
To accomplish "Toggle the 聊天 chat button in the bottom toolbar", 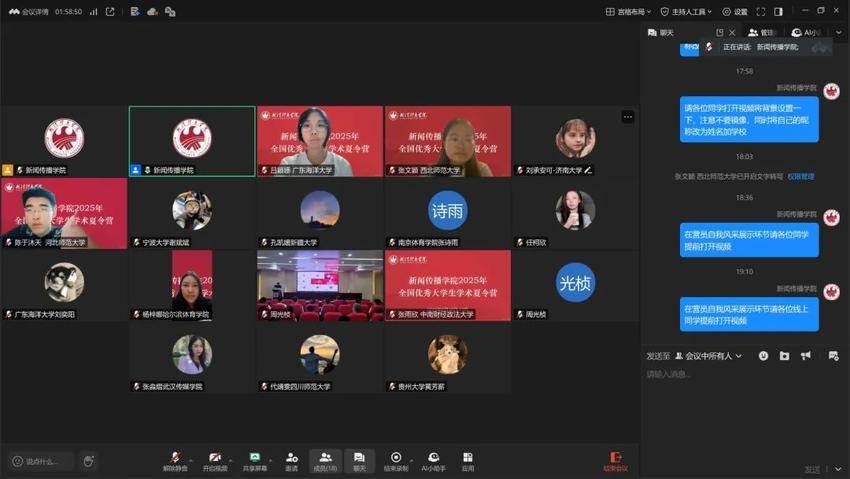I will coord(359,461).
